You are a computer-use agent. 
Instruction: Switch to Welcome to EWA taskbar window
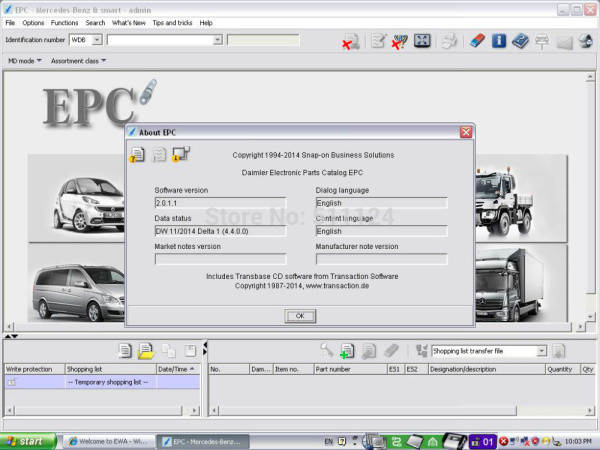point(109,441)
